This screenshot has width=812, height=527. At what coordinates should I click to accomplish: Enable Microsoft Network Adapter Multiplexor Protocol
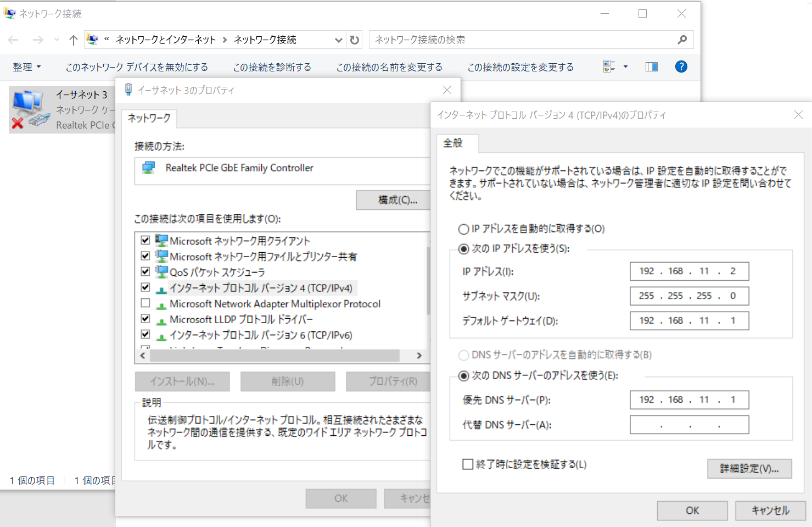click(145, 303)
